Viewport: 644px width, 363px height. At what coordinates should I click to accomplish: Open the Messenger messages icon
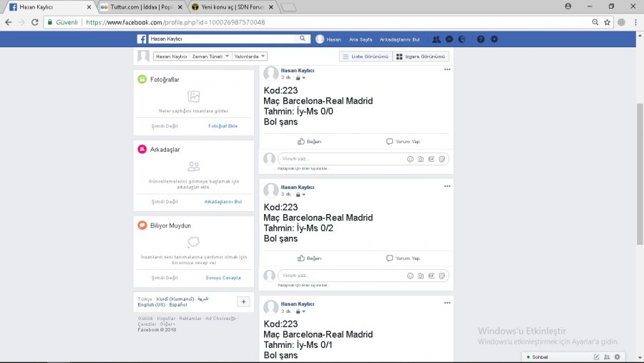449,39
